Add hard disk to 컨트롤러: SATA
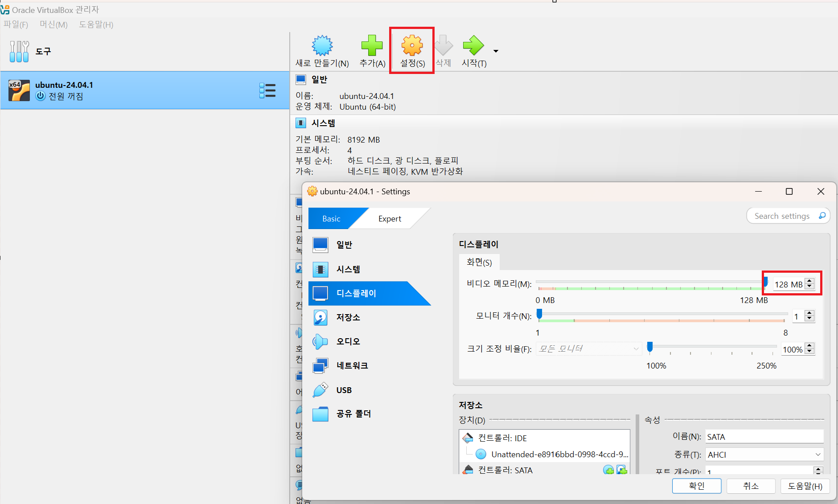The height and width of the screenshot is (504, 838). click(622, 470)
